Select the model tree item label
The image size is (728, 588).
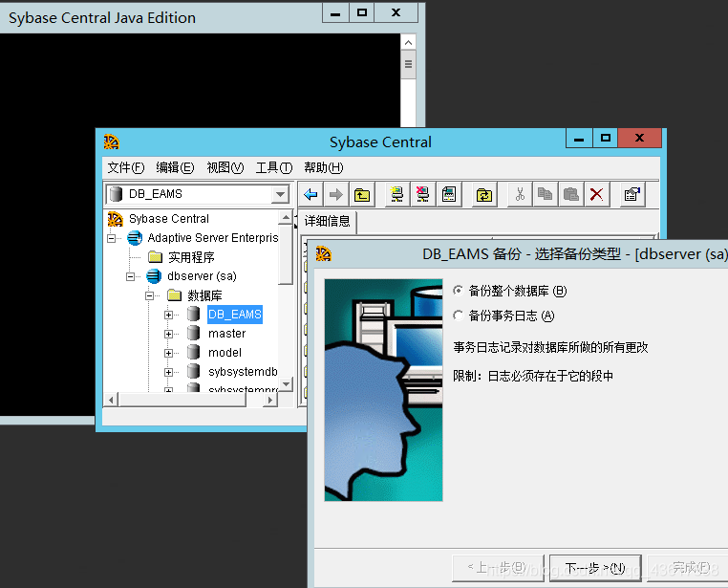(225, 352)
